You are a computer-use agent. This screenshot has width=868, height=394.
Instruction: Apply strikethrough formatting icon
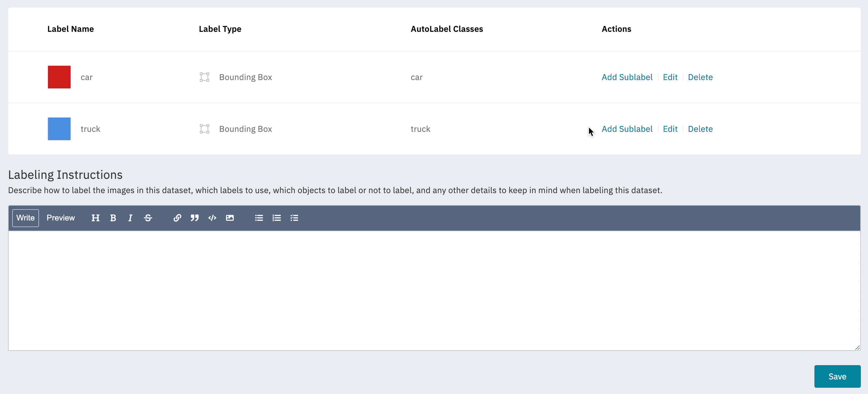pos(148,218)
